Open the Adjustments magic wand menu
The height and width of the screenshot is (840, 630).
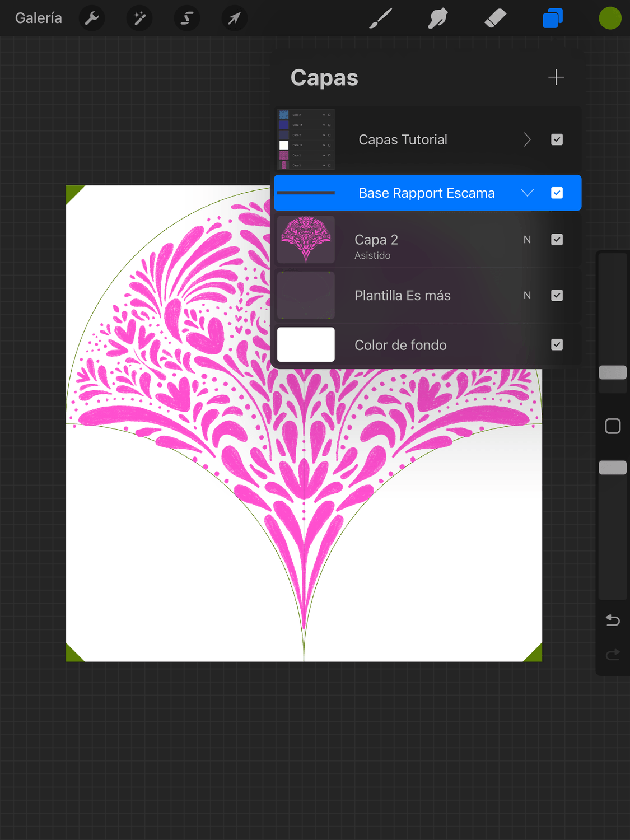(x=139, y=18)
